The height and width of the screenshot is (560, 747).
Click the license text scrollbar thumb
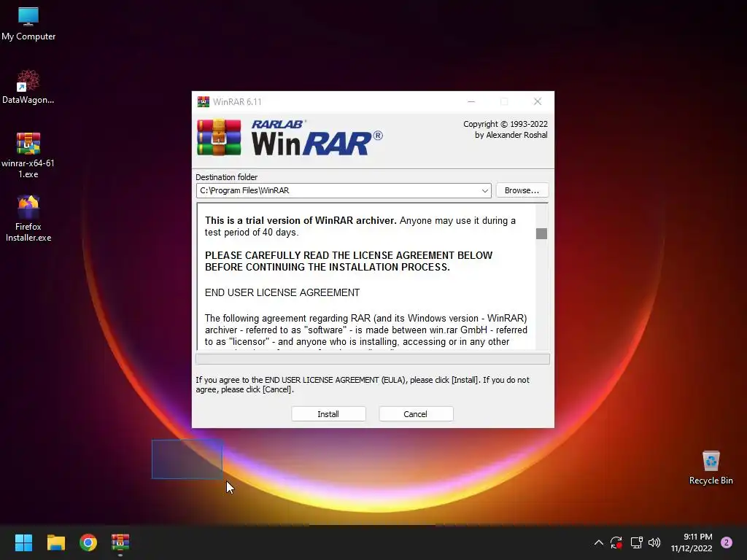(x=541, y=233)
